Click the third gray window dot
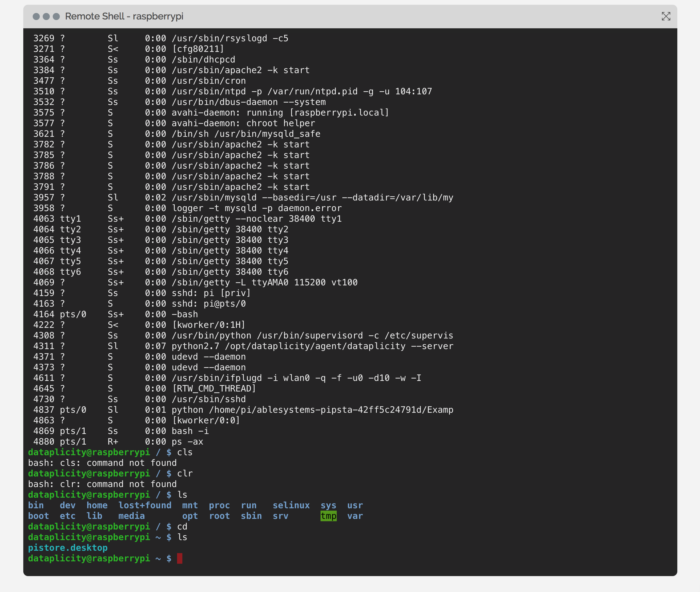 (x=56, y=17)
